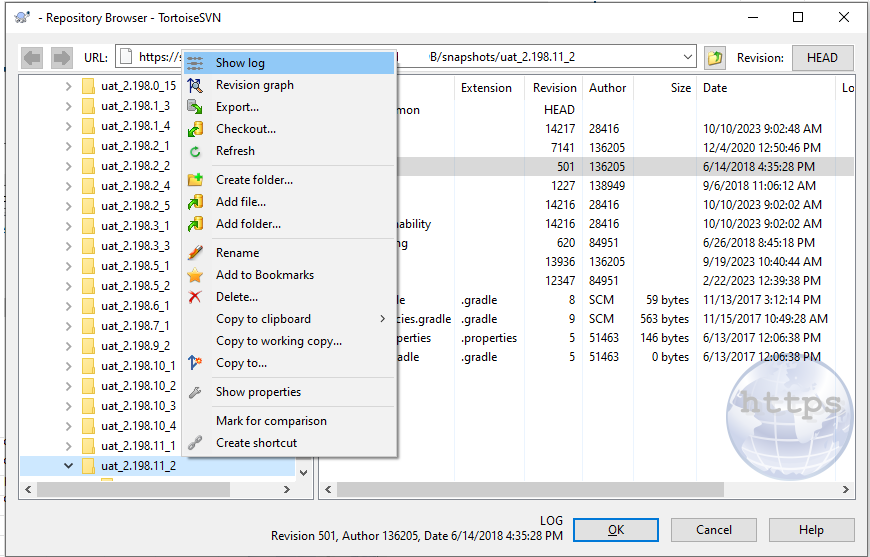The height and width of the screenshot is (557, 870).
Task: Expand the uat_2.198.10_2 tree node
Action: click(68, 386)
